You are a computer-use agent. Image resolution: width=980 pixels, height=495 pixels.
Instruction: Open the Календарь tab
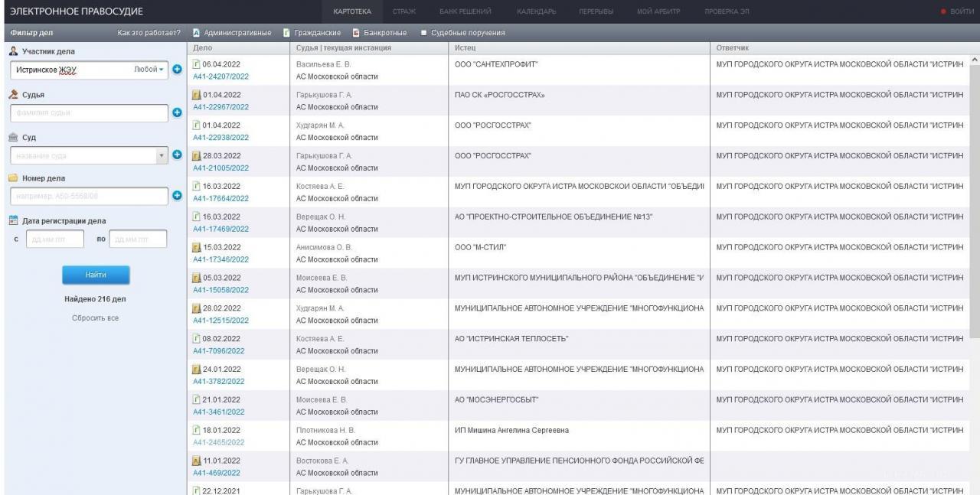pos(536,11)
